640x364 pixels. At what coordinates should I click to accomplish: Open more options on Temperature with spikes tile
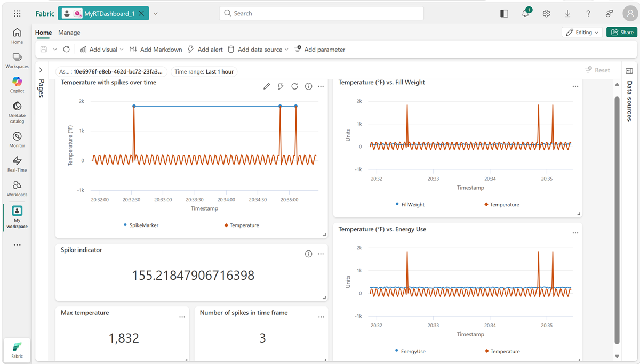point(321,86)
